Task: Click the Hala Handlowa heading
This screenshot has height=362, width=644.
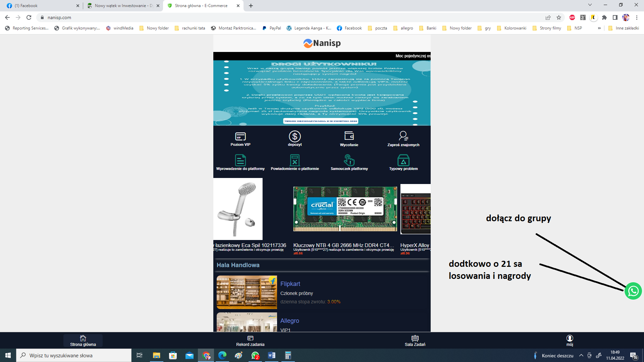Action: pos(238,265)
